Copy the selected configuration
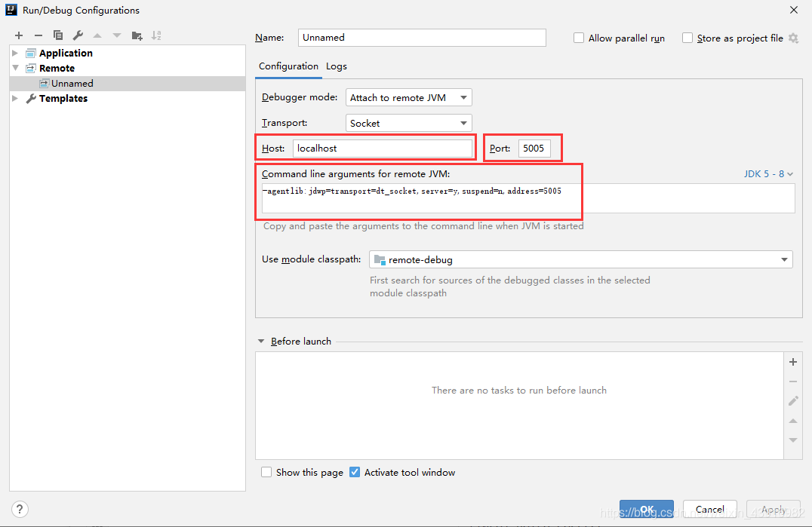This screenshot has height=527, width=812. click(x=58, y=35)
